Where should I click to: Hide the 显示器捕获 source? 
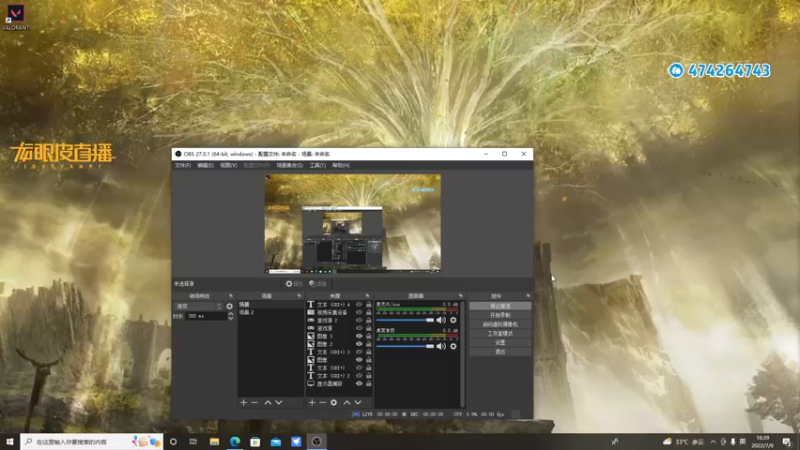[359, 384]
